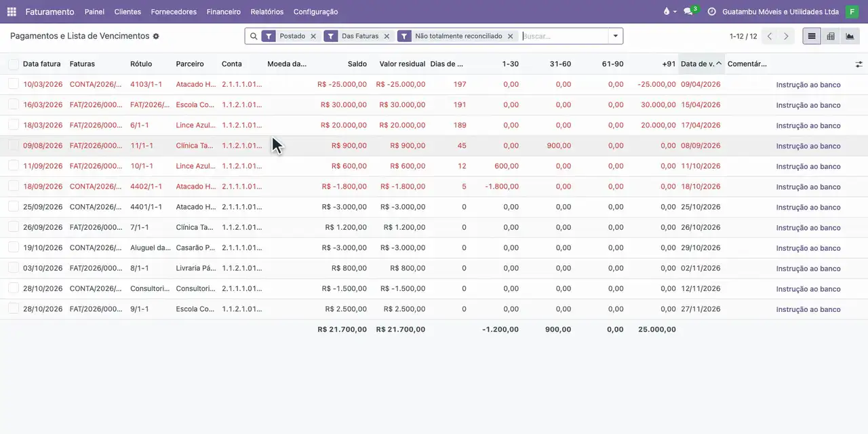Check the row dated 19/10/2026
This screenshot has width=868, height=434.
[14, 248]
